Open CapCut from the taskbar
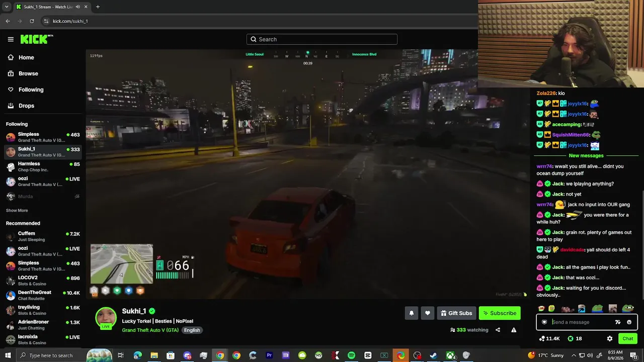Viewport: 644px width, 362px height. pos(368,355)
